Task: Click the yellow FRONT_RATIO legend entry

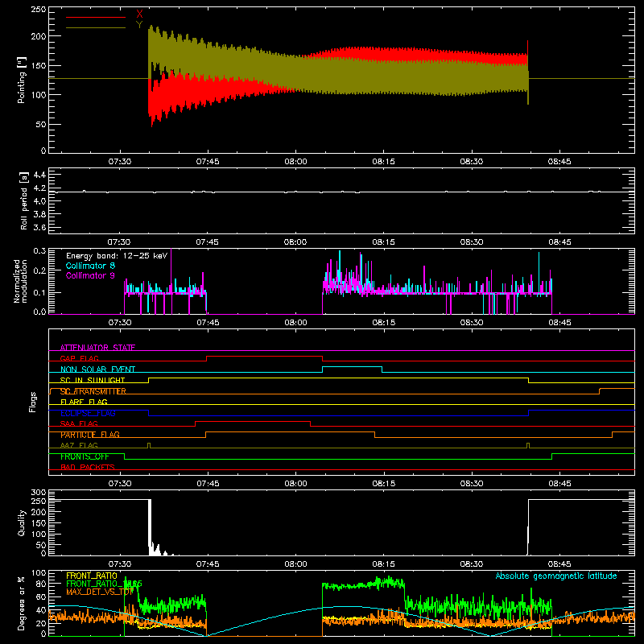Action: [92, 576]
